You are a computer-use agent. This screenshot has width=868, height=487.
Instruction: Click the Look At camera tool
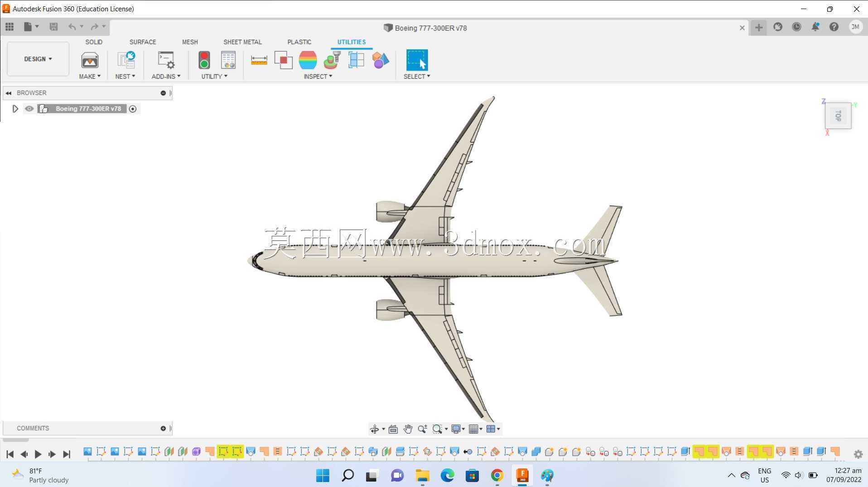pos(393,429)
